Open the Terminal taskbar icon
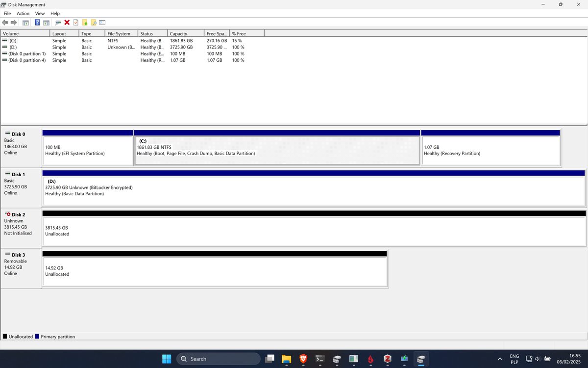Screen dimensions: 588x368 pyautogui.click(x=320, y=359)
